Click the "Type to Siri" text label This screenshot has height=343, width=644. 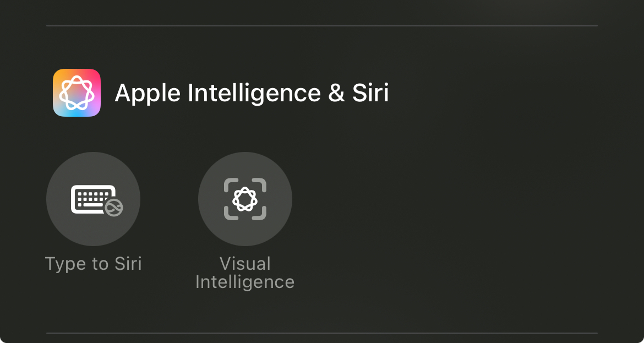[x=93, y=264]
